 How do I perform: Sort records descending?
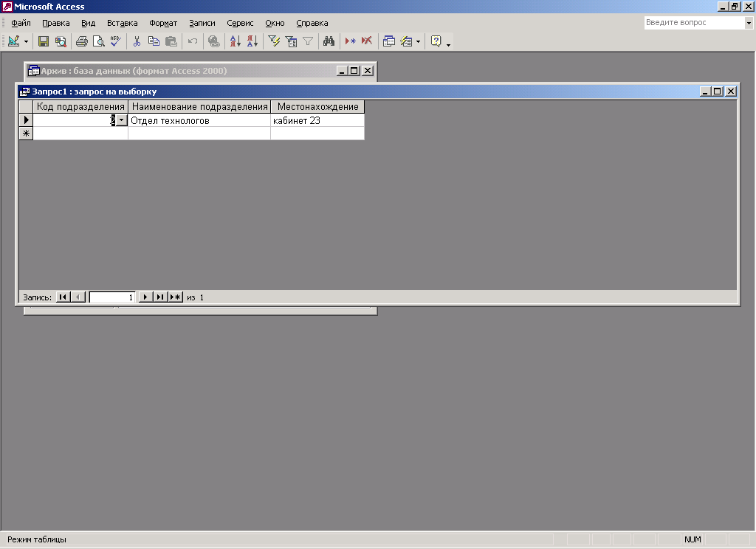pos(252,41)
